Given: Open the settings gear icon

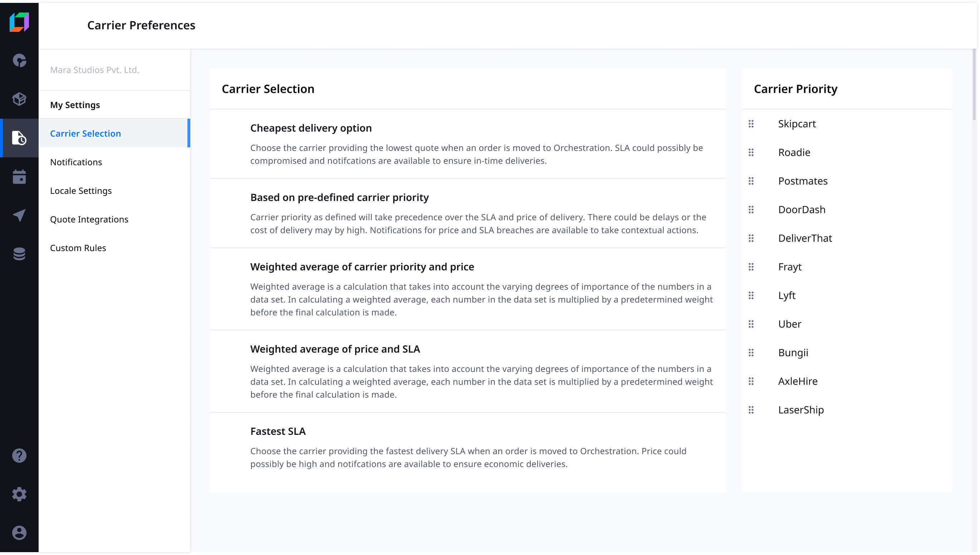Looking at the screenshot, I should [x=19, y=495].
